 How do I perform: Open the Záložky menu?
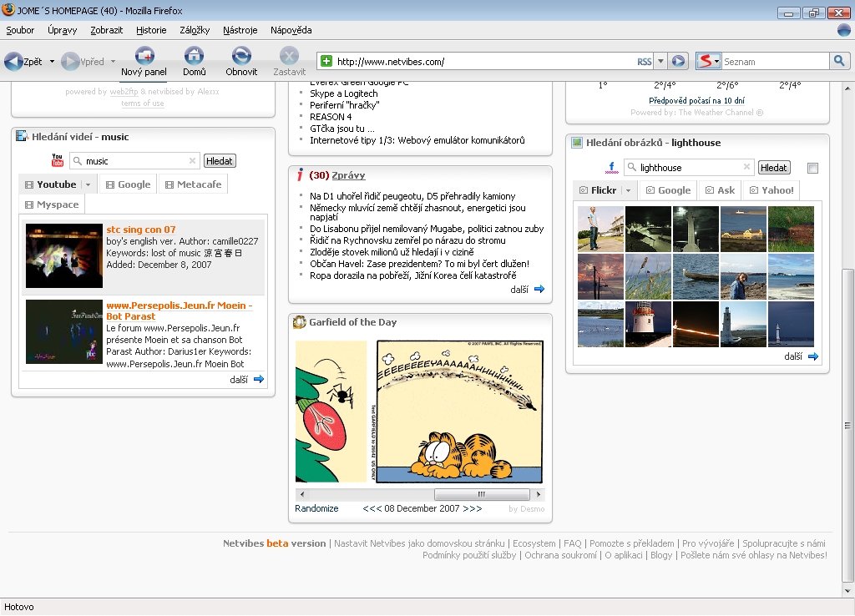(x=195, y=30)
